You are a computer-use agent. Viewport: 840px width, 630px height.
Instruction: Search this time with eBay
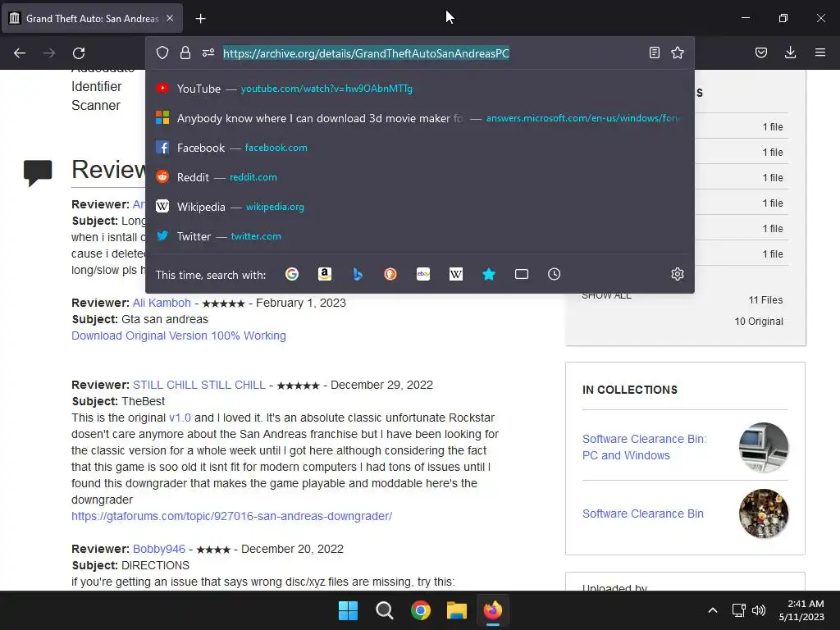[x=423, y=274]
